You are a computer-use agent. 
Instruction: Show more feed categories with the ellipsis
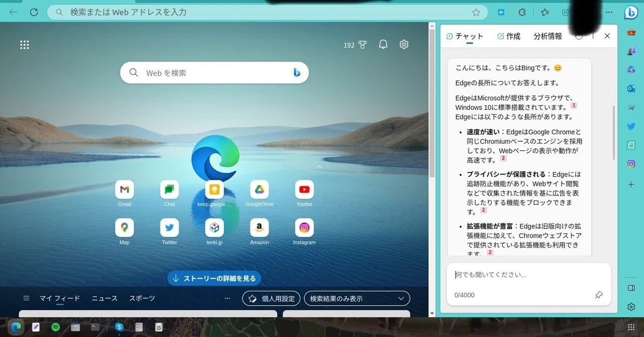(x=227, y=298)
